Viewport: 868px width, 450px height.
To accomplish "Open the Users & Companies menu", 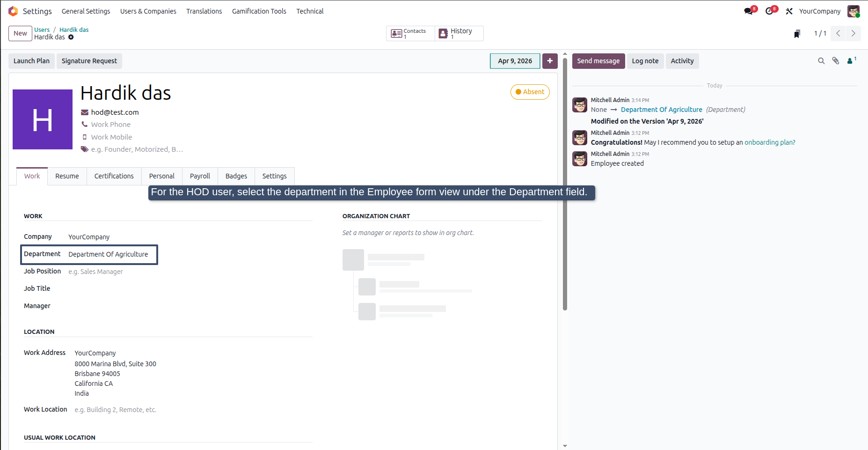I will (148, 11).
